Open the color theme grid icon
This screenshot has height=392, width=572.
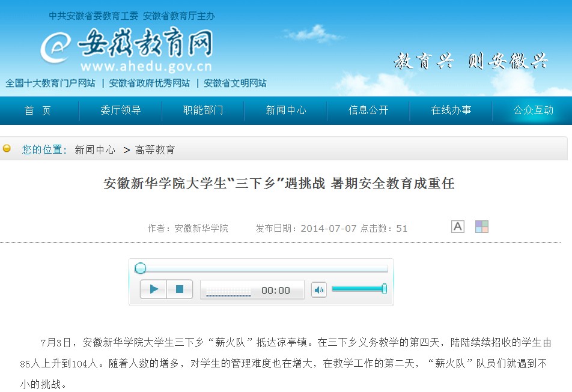coord(481,226)
